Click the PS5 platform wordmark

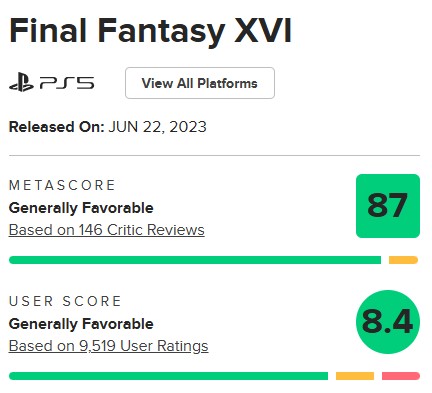67,83
